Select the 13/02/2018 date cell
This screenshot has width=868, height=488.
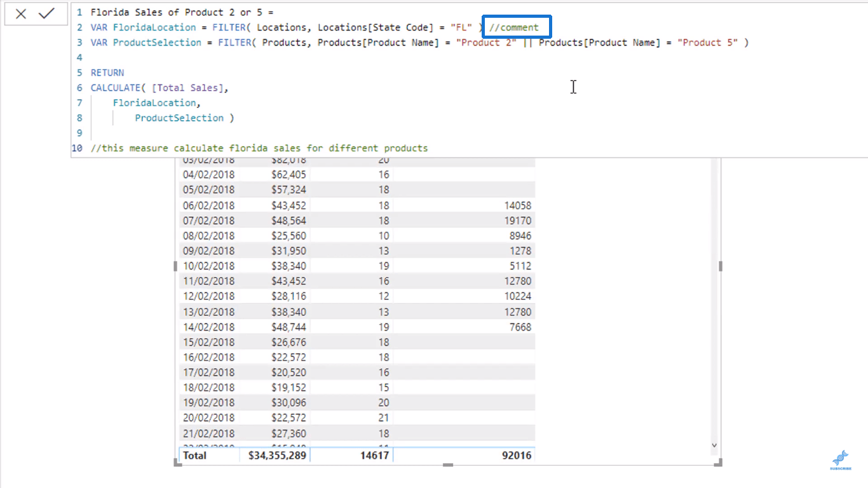(x=208, y=312)
